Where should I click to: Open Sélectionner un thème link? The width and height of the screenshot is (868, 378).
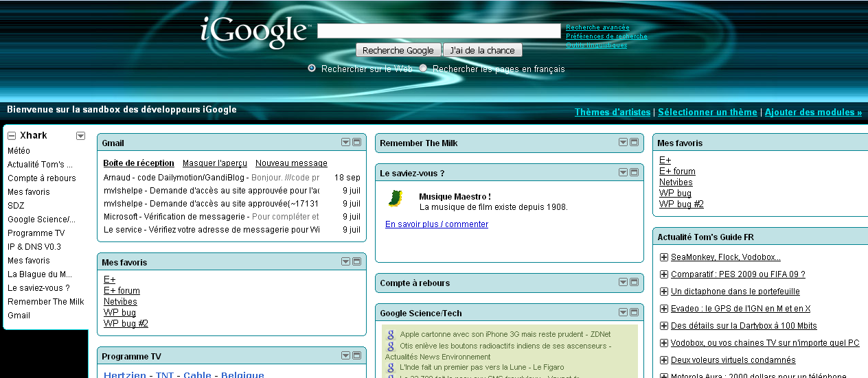(x=707, y=112)
